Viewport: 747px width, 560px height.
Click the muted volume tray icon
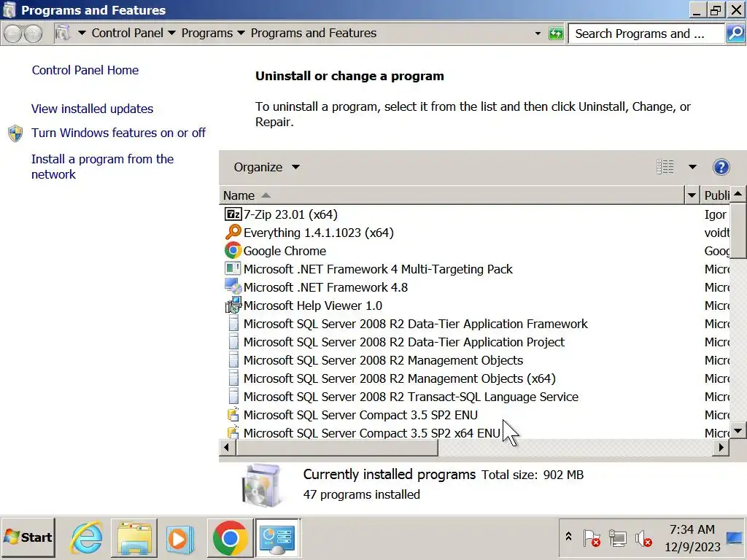(x=643, y=539)
